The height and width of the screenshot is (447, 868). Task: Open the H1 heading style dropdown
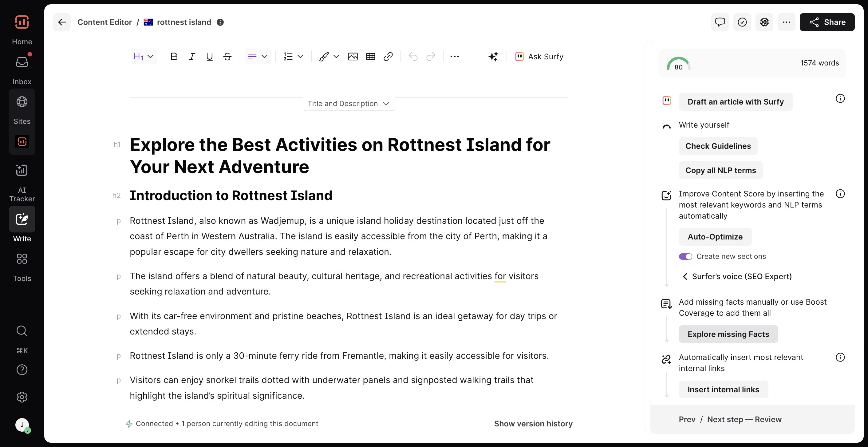coord(144,57)
